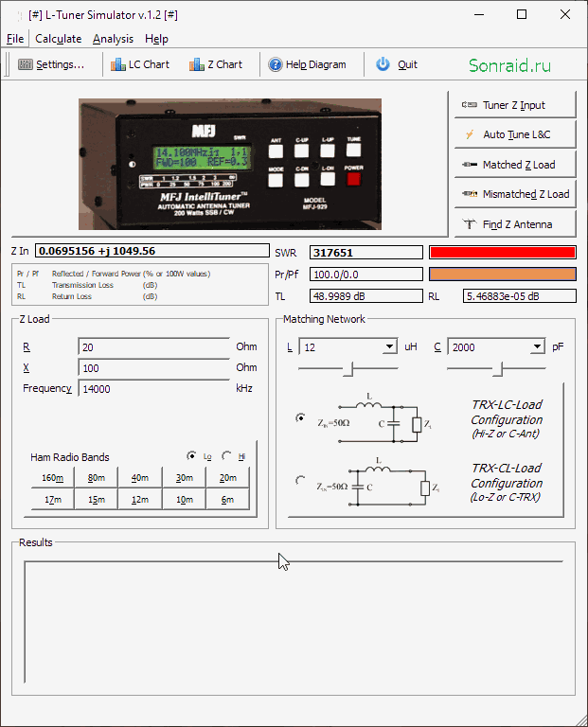Click the Quit power icon
588x727 pixels.
point(383,64)
